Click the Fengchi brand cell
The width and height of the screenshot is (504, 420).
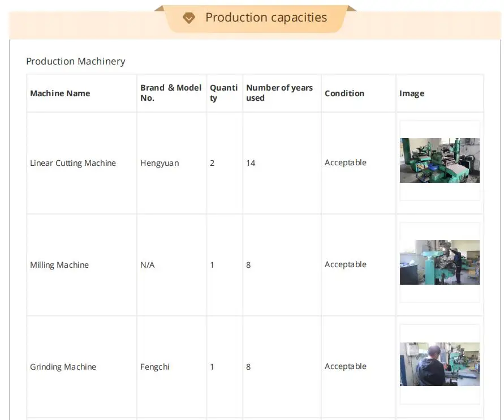[155, 367]
